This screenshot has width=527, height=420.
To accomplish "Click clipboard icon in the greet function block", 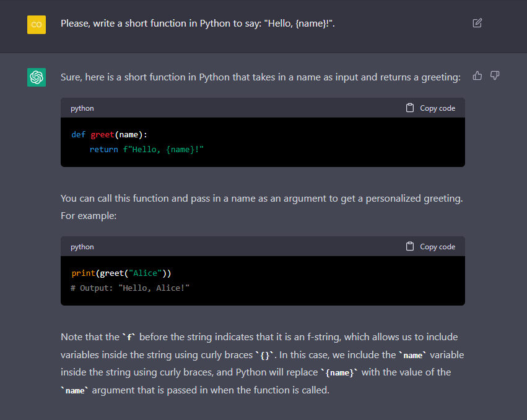I will click(410, 108).
